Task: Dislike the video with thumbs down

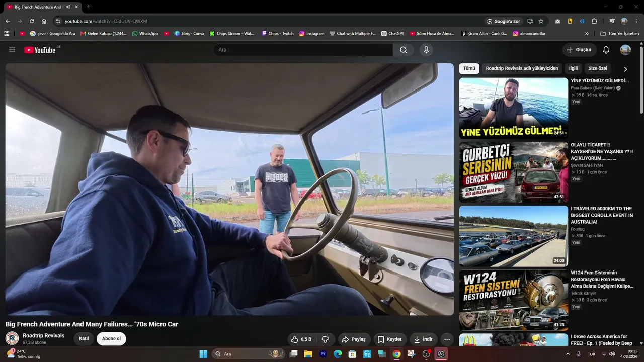Action: 325,339
